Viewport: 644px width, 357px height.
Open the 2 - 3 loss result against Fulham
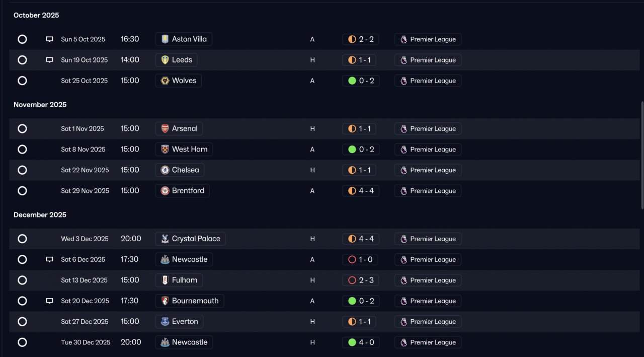(x=361, y=280)
